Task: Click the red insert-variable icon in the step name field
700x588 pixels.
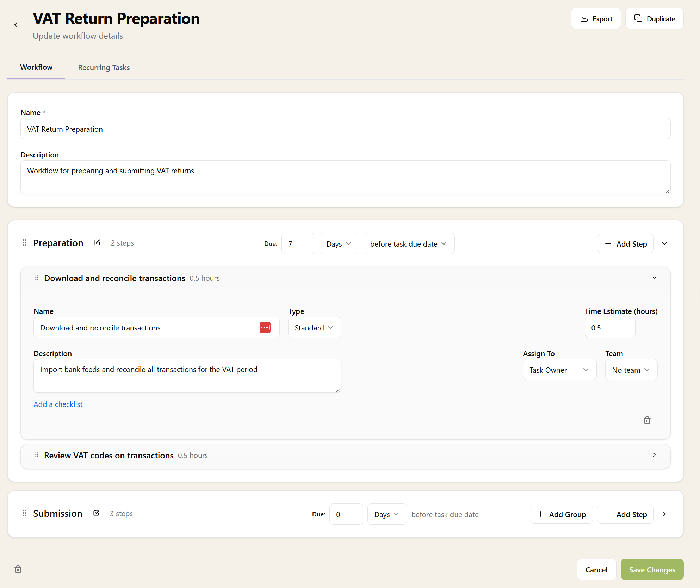Action: (x=266, y=327)
